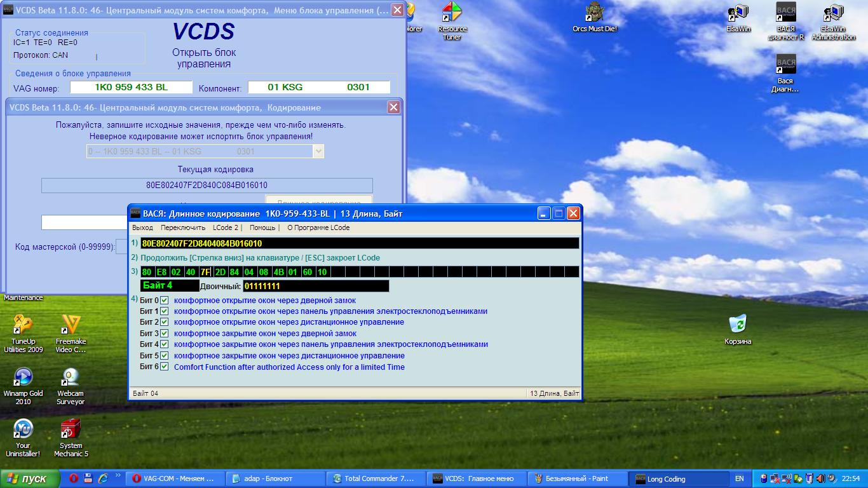This screenshot has width=868, height=488.
Task: Click Internet Explorer quick launch icon
Action: coord(103,478)
